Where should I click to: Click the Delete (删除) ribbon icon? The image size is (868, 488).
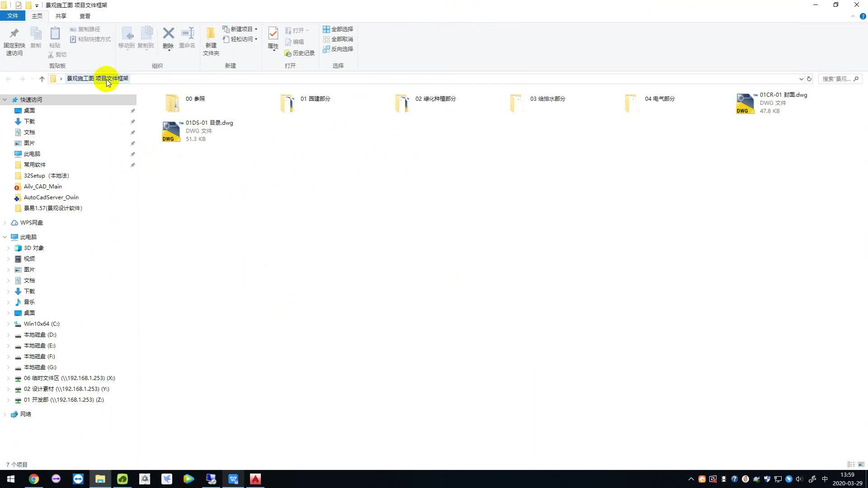tap(168, 33)
